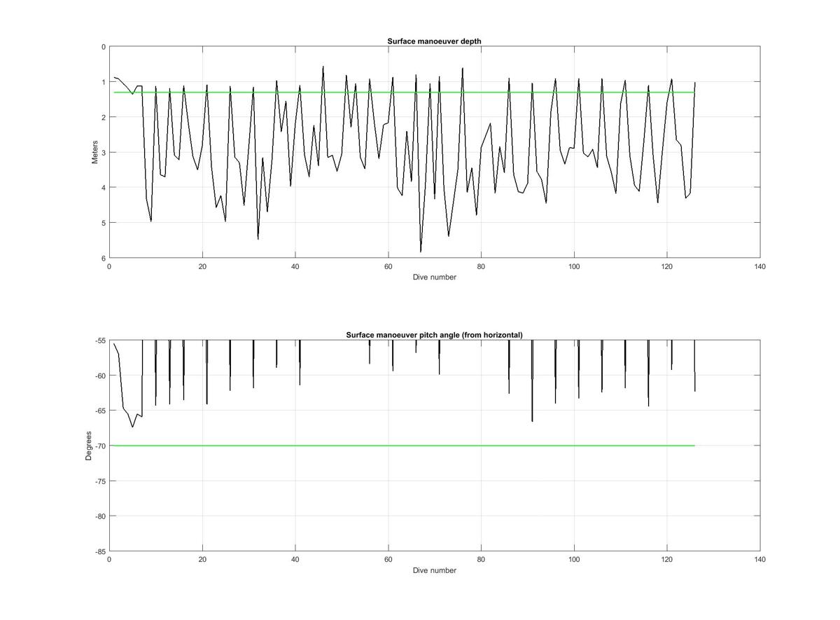Click the green threshold line in depth plot
This screenshot has width=840, height=620.
click(x=404, y=92)
